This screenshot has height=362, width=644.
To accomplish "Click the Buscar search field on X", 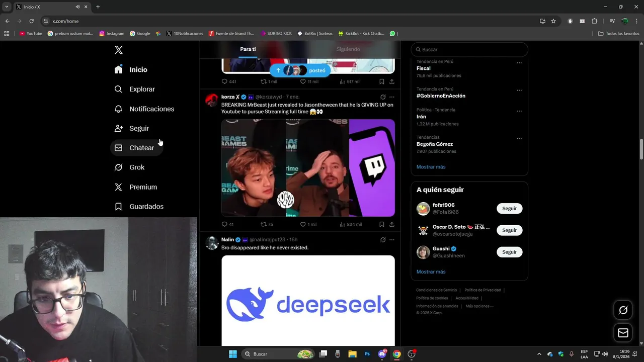I will [x=469, y=49].
